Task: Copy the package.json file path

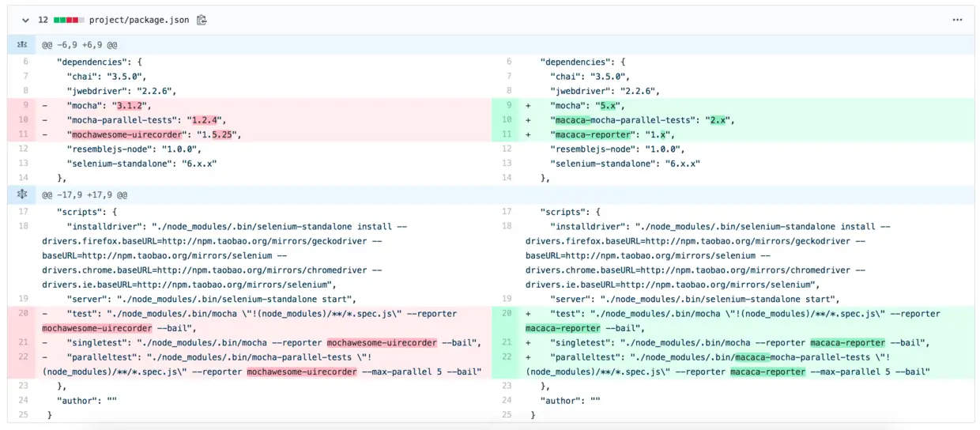Action: 202,20
